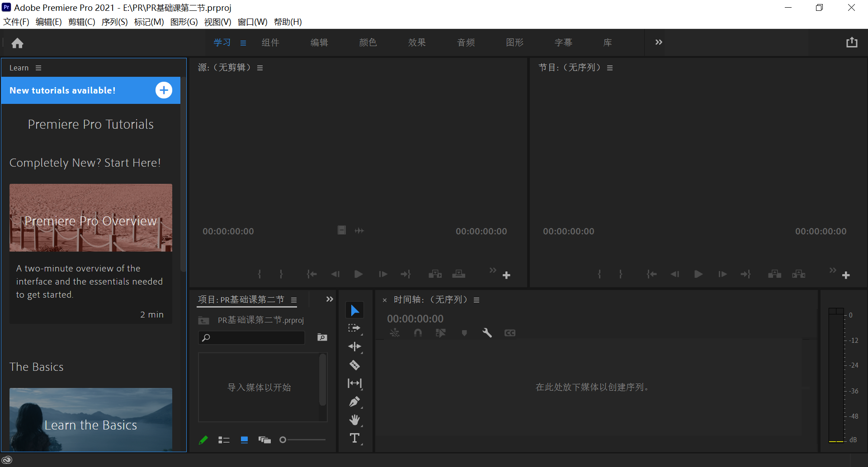
Task: Open Source monitor button editor plus
Action: [x=506, y=275]
